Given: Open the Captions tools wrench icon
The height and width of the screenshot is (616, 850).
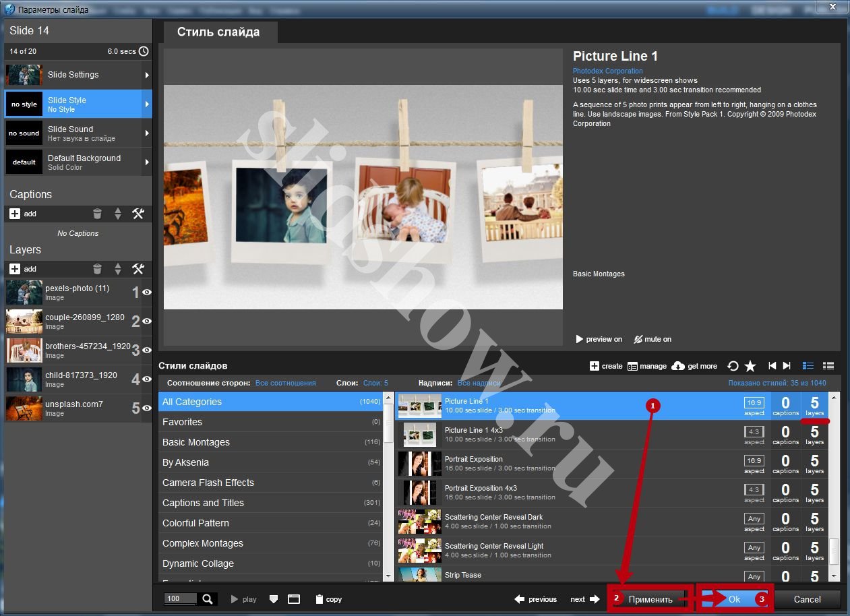Looking at the screenshot, I should tap(138, 214).
